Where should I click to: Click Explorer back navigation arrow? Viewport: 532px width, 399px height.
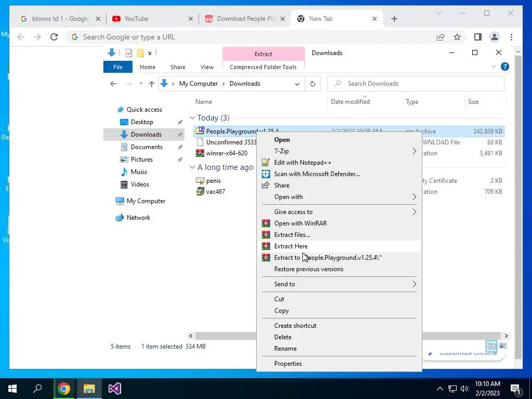click(113, 84)
